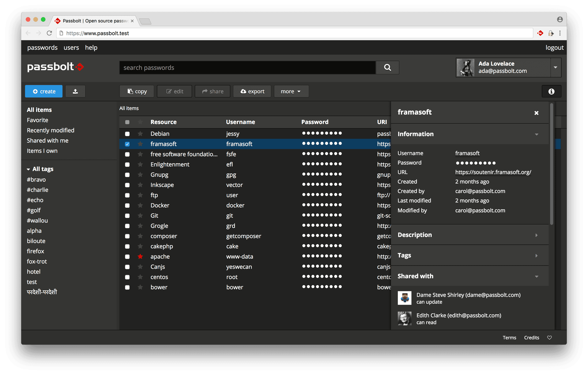Click the upload/import icon button
Screen dimensions: 588x375
[x=75, y=91]
